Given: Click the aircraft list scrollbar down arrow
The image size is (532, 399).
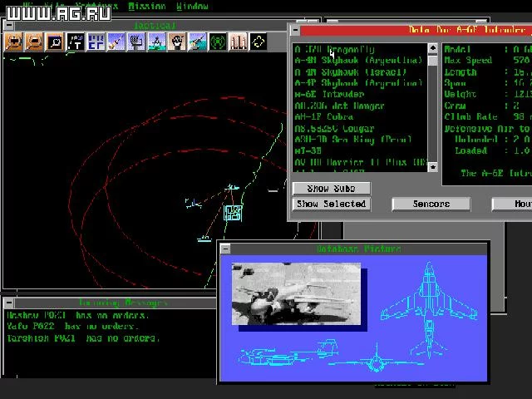Looking at the screenshot, I should click(x=432, y=167).
